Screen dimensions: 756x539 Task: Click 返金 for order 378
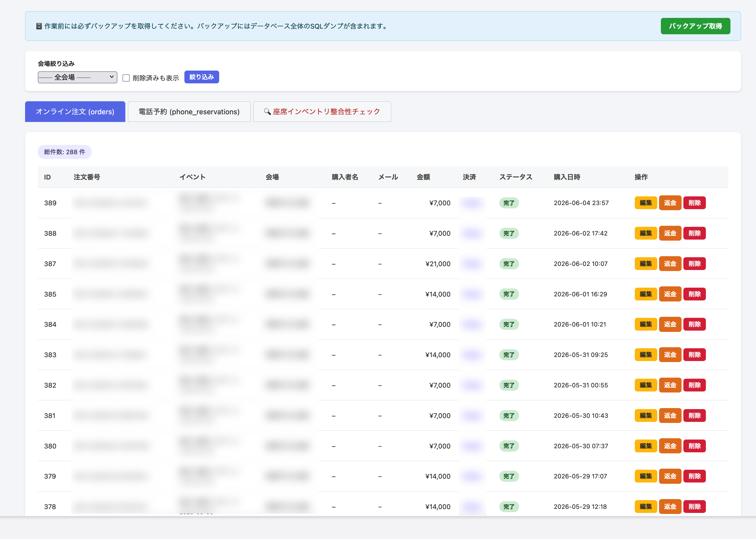(670, 507)
